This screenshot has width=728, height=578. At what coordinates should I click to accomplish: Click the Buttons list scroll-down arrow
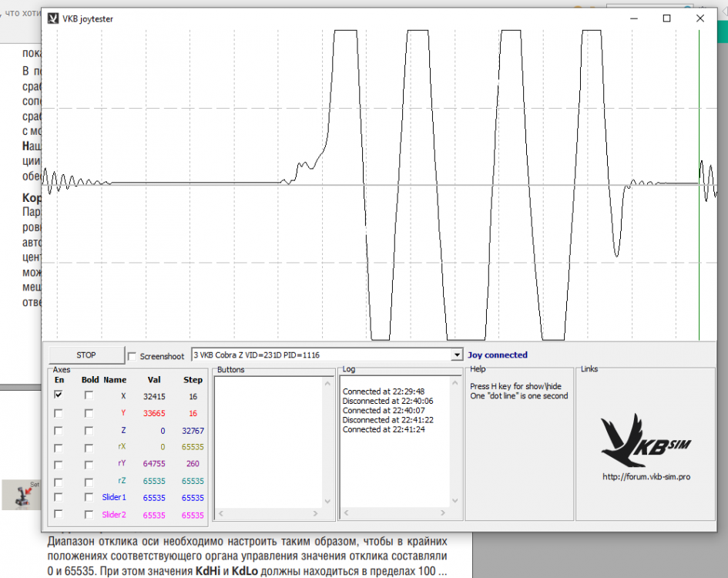327,502
